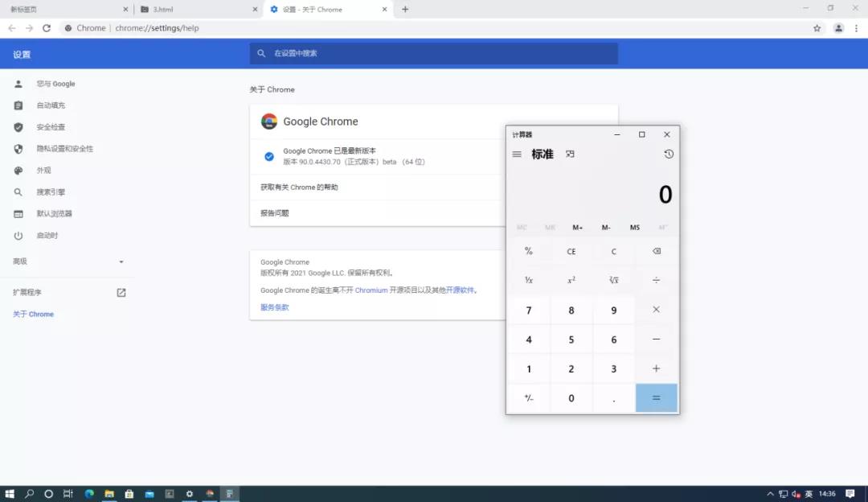Click digit 1 on the Calculator

pyautogui.click(x=529, y=368)
